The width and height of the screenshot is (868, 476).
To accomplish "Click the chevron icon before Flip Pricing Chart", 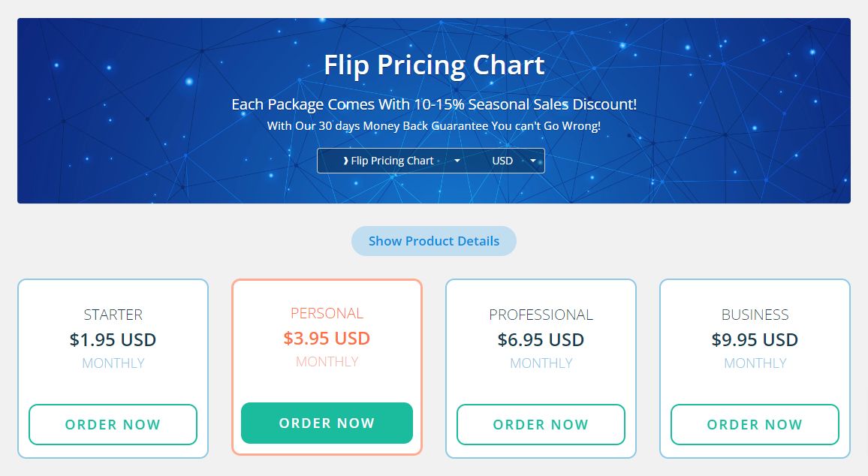I will pyautogui.click(x=346, y=161).
